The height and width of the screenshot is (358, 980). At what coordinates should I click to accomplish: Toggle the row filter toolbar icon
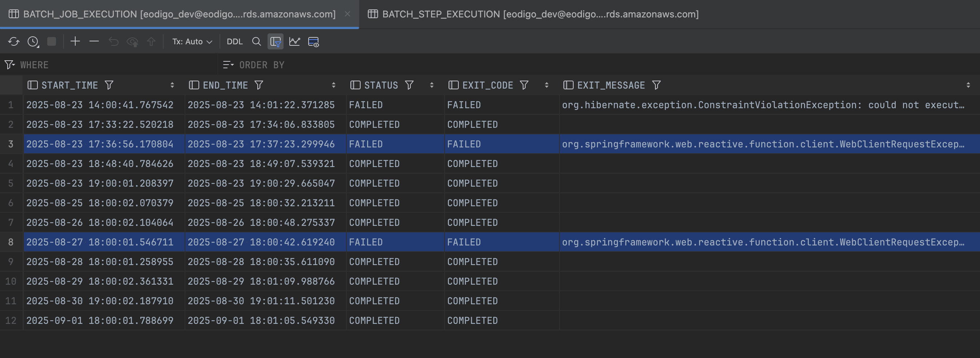(276, 41)
